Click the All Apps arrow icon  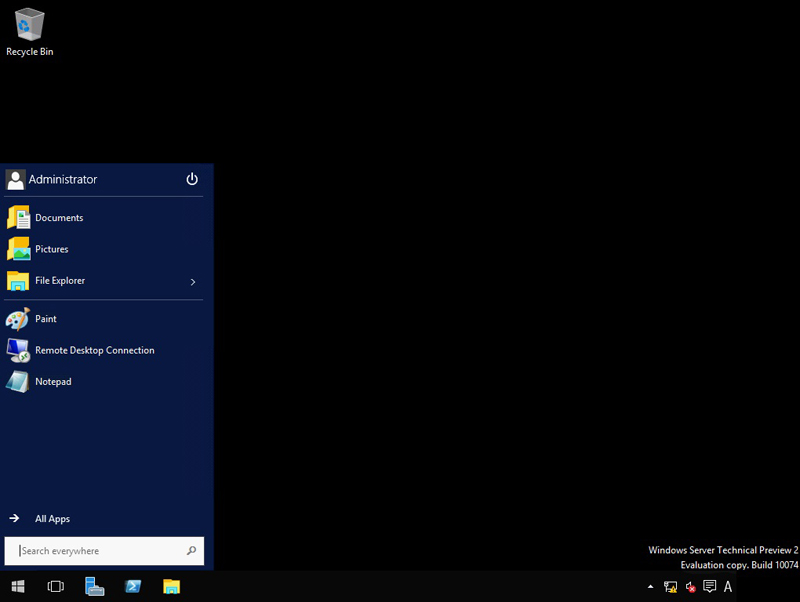(14, 518)
